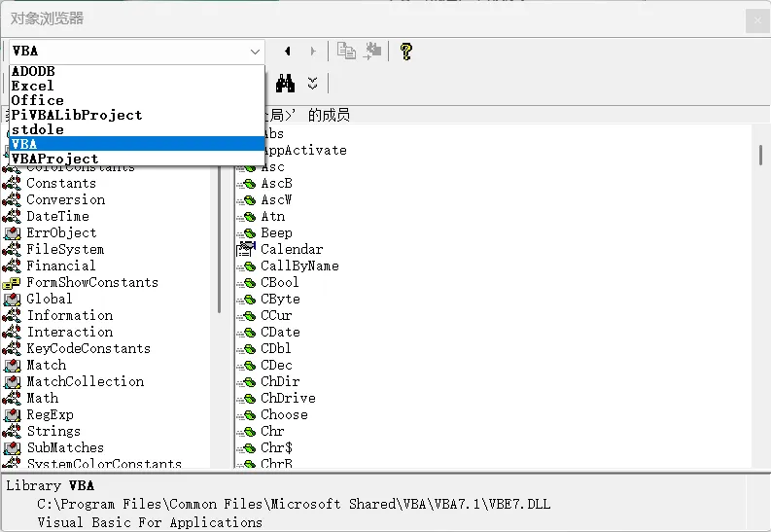
Task: Select PiVBALibProject library entry
Action: pyautogui.click(x=137, y=115)
